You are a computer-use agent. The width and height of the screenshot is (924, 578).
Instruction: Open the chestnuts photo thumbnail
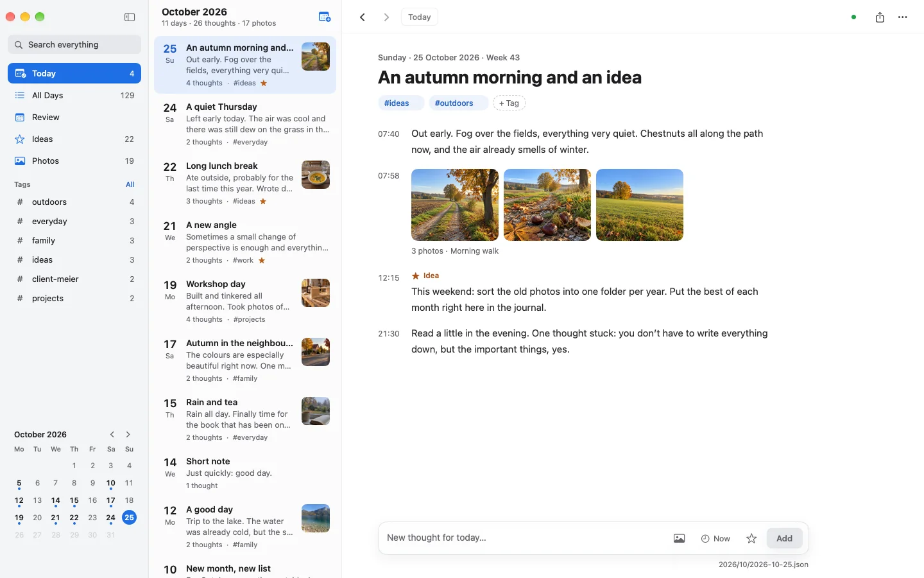tap(547, 205)
